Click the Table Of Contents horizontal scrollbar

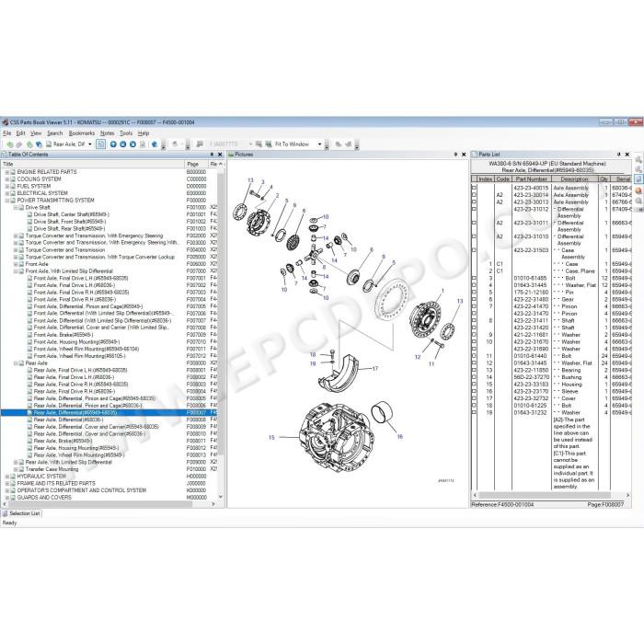pos(109,504)
